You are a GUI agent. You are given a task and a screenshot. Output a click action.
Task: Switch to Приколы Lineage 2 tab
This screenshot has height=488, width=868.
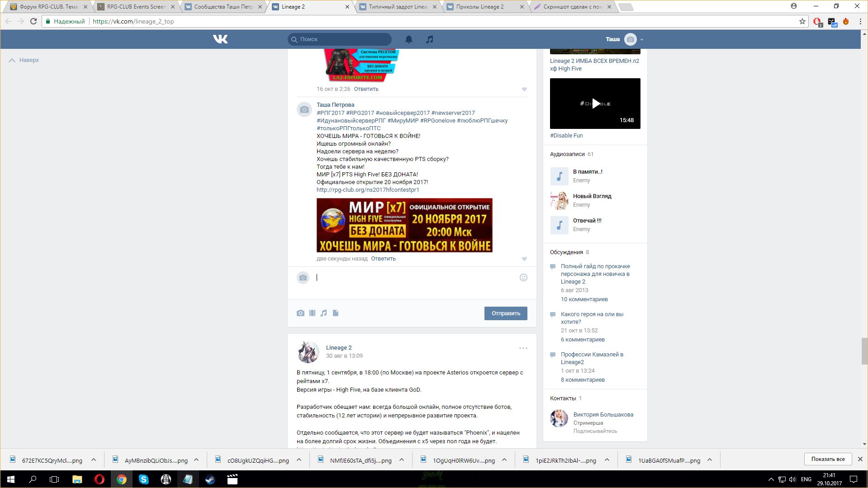tap(485, 7)
